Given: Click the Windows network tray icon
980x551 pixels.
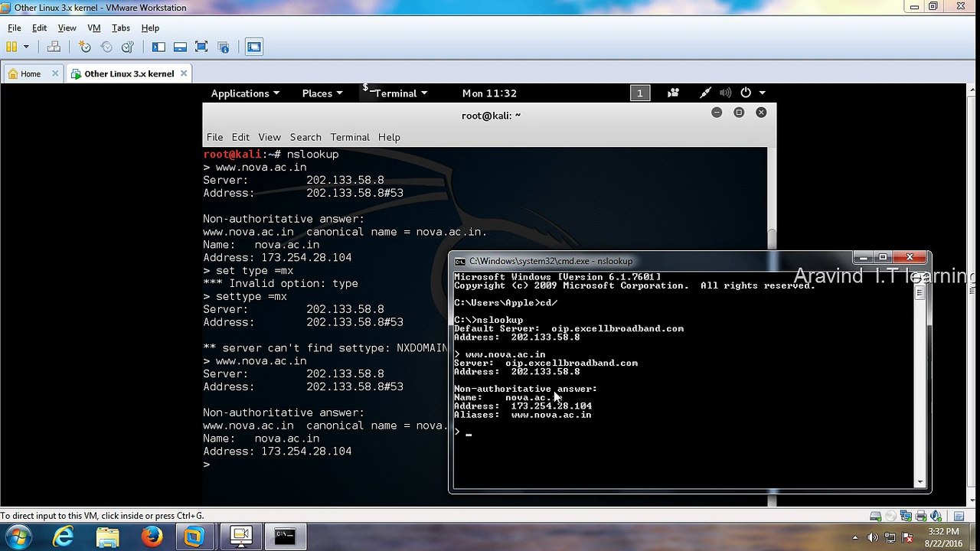Looking at the screenshot, I should (x=890, y=537).
